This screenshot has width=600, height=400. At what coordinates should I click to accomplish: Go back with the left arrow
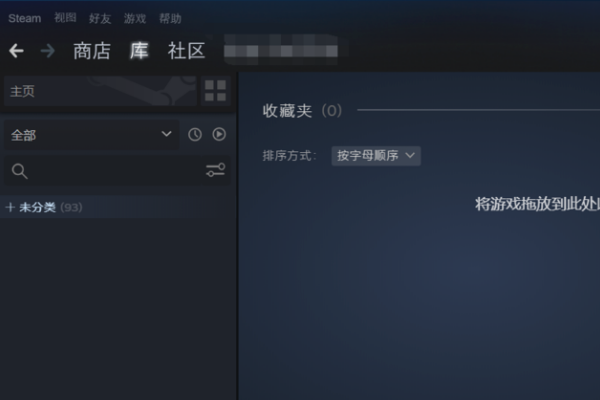pyautogui.click(x=16, y=51)
